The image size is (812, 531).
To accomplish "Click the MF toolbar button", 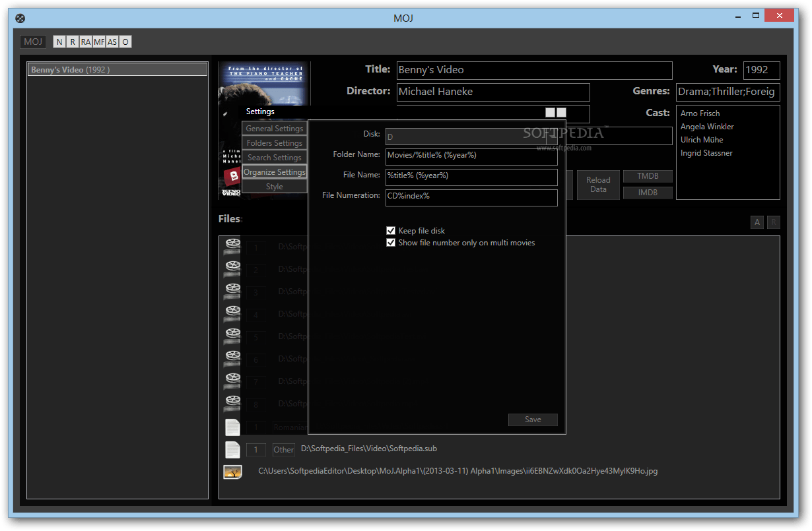I will 99,42.
